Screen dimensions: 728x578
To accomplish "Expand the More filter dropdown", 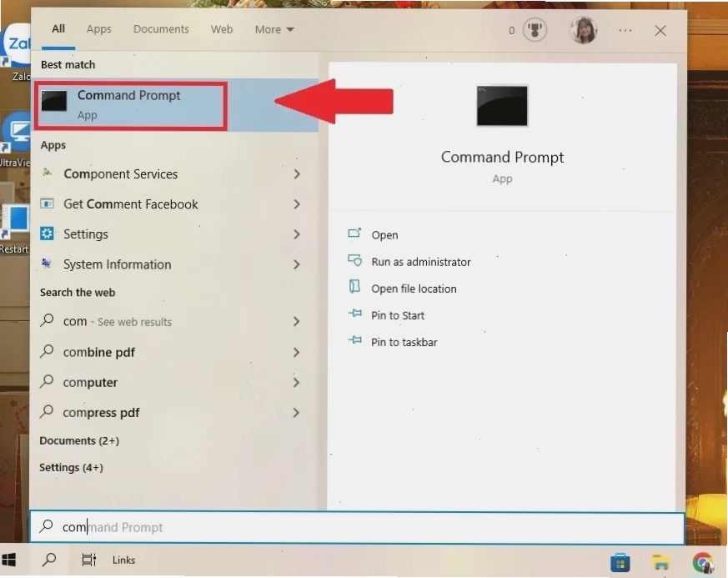I will [x=274, y=30].
